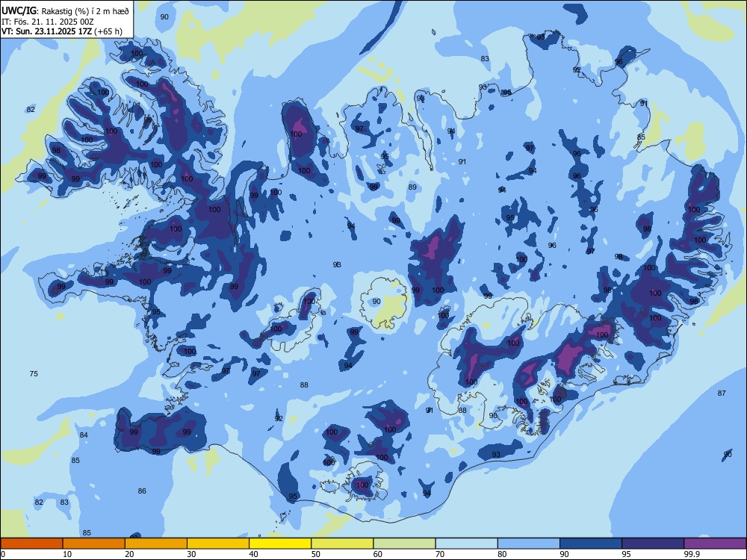Image resolution: width=747 pixels, height=560 pixels.
Task: Click the title text 'Rakastig (%) í 2 m hæð'
Action: pos(85,11)
